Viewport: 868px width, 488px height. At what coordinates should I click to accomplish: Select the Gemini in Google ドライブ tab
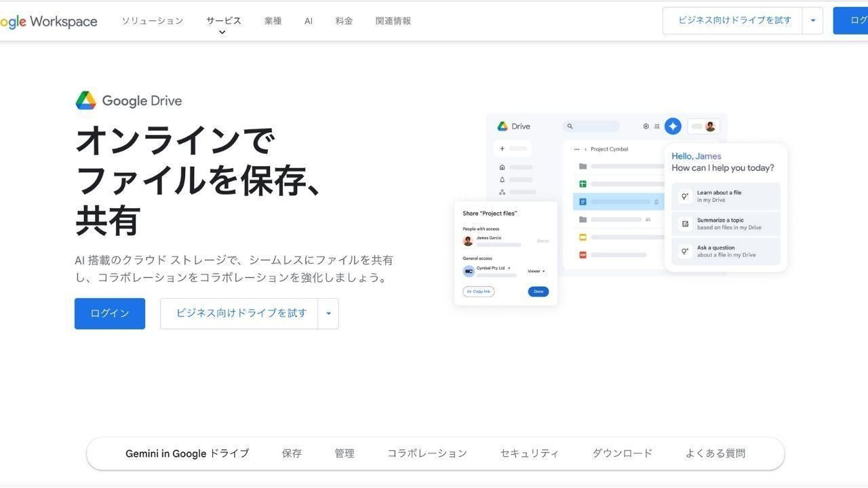(x=187, y=453)
